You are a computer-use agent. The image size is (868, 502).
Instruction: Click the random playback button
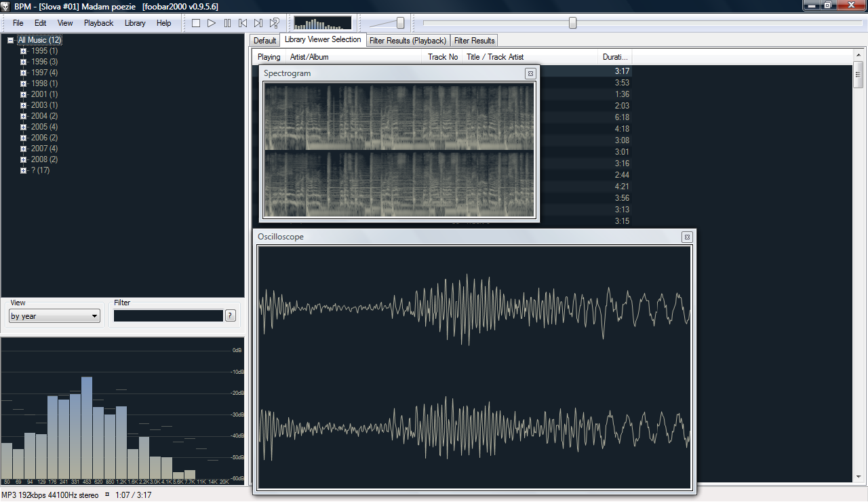(x=275, y=23)
